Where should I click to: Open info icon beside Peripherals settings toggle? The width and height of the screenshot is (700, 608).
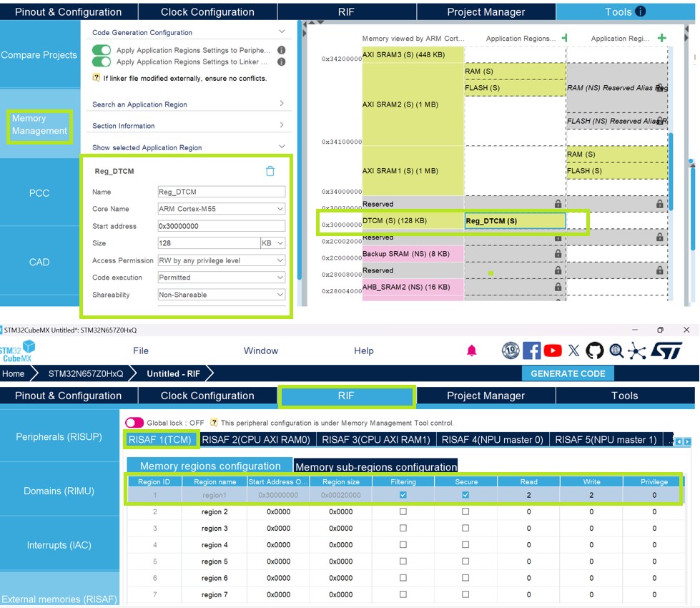[x=281, y=50]
